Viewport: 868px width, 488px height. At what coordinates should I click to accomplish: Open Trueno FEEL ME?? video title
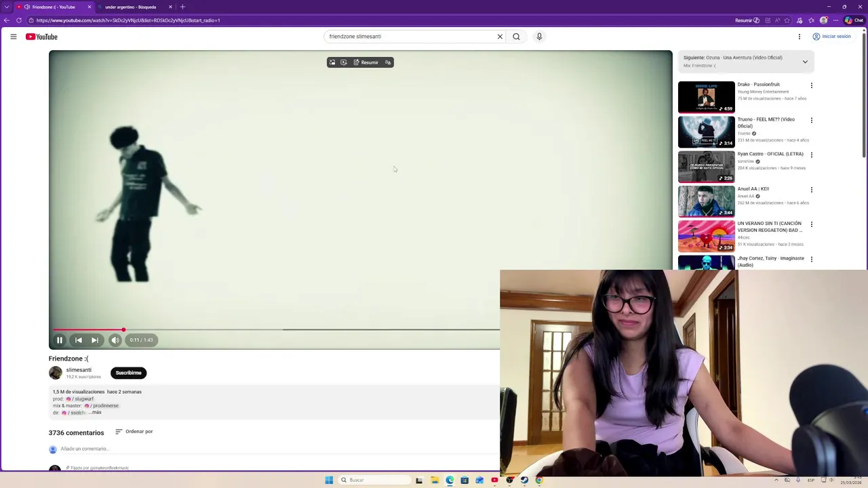[766, 123]
